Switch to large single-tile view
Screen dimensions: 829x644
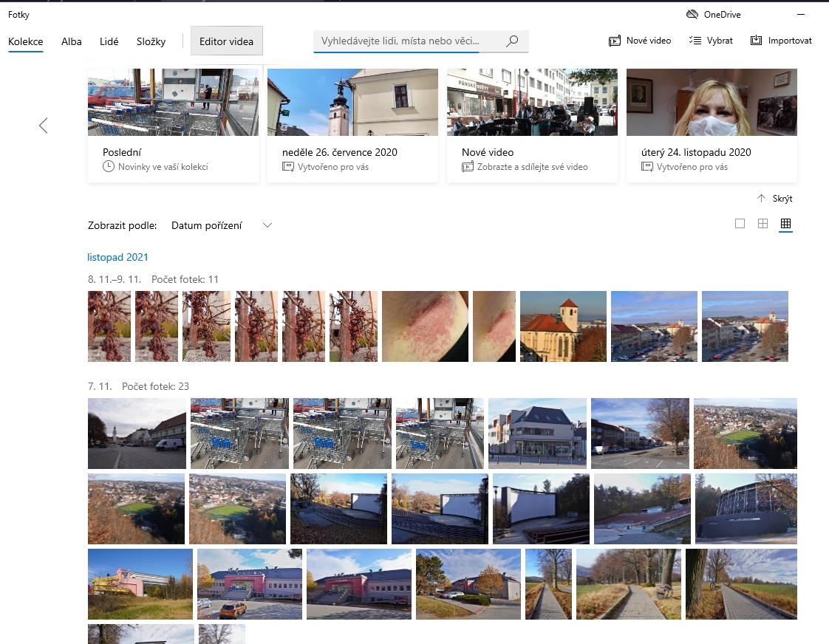coord(740,224)
